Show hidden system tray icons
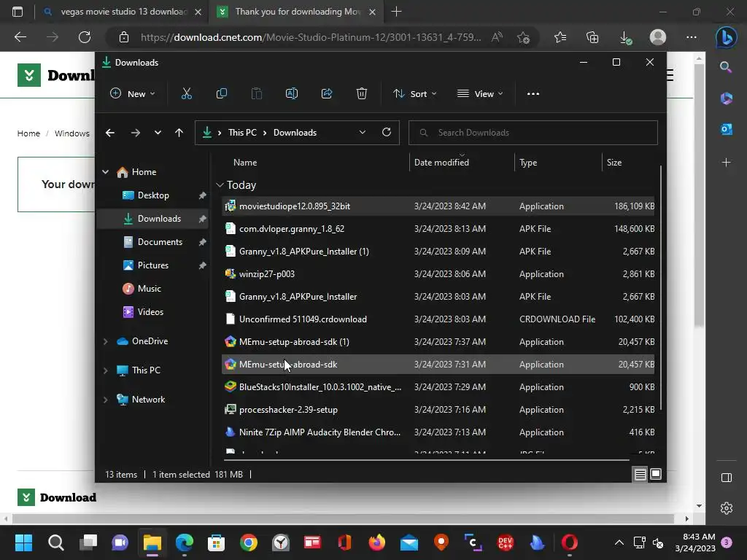This screenshot has height=560, width=747. (619, 542)
